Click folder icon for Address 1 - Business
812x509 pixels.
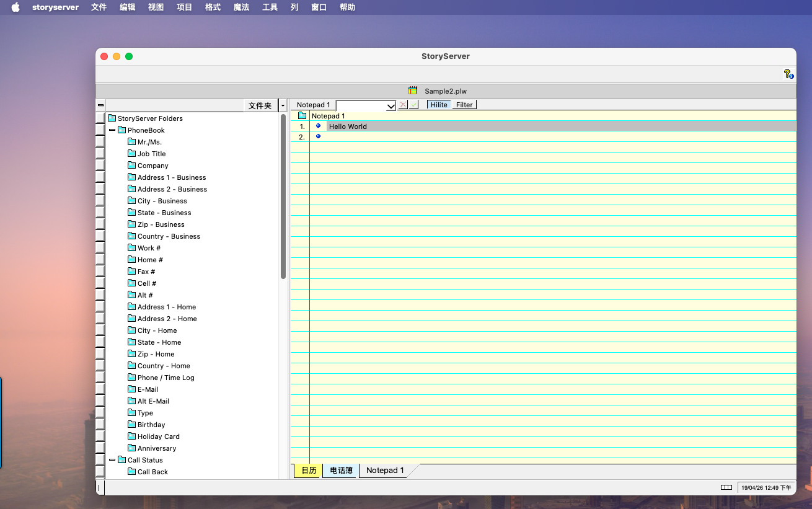point(131,177)
